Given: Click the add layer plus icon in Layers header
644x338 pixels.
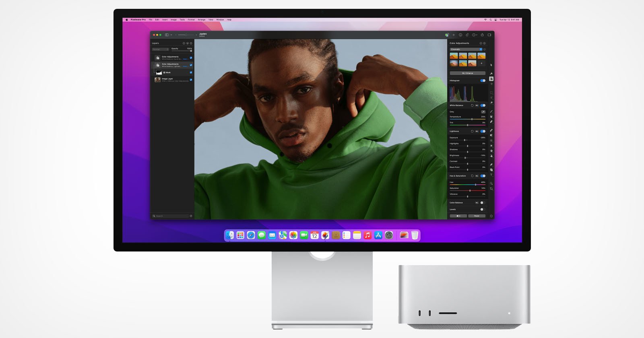Looking at the screenshot, I should pyautogui.click(x=191, y=43).
